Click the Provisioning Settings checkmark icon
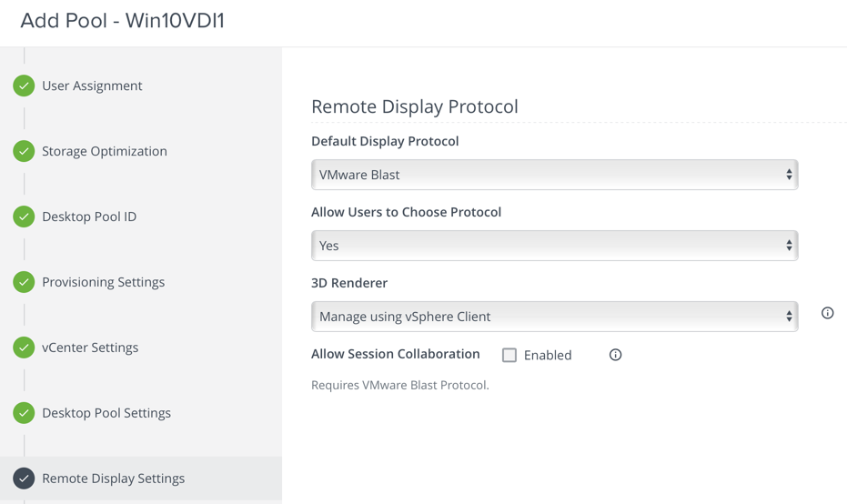The width and height of the screenshot is (847, 504). point(24,282)
